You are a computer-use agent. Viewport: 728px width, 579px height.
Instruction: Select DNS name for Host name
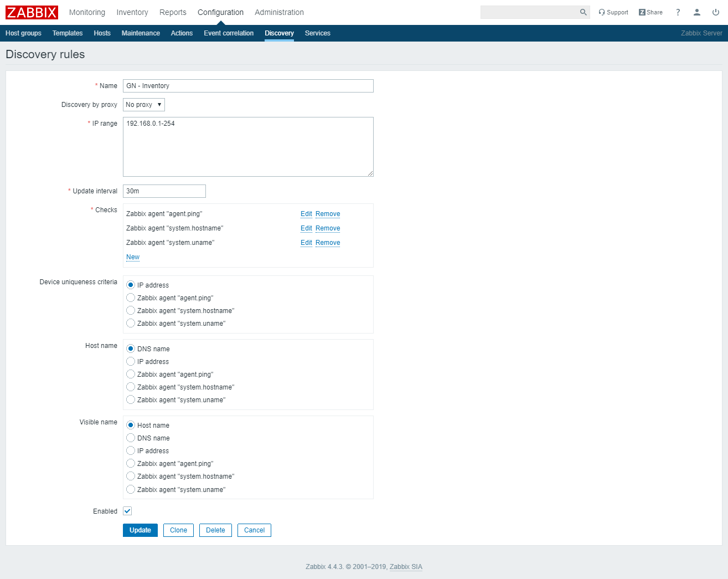pos(131,349)
